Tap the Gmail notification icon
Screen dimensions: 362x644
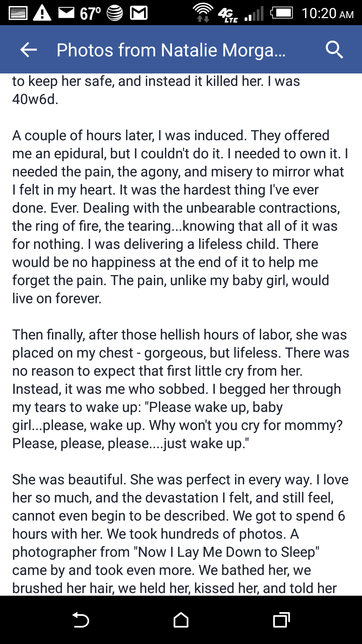click(x=139, y=13)
